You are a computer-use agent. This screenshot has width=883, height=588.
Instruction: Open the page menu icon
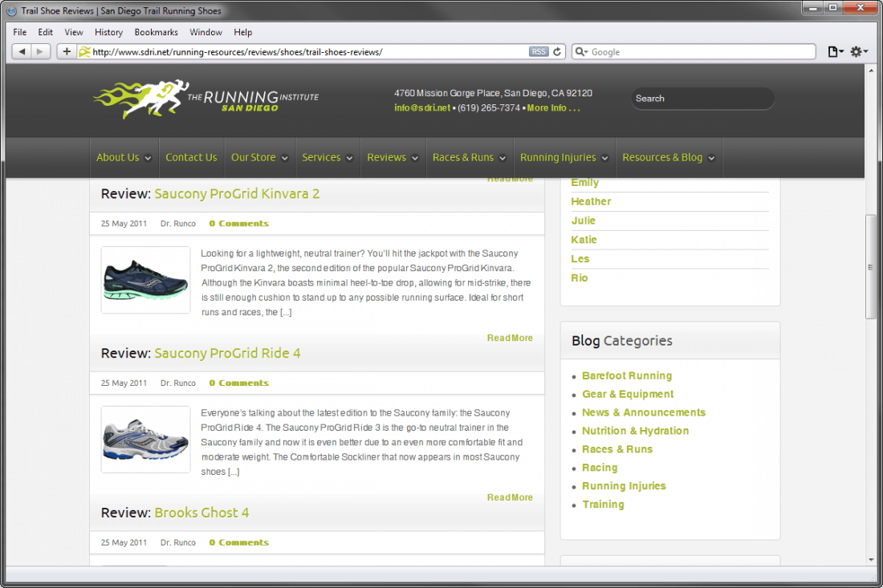point(835,52)
